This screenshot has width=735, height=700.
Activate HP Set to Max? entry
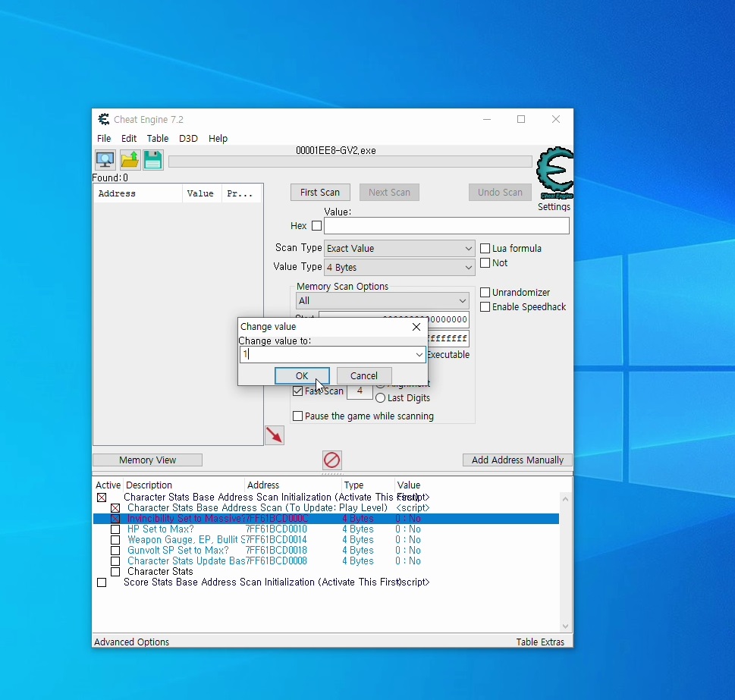coord(115,529)
